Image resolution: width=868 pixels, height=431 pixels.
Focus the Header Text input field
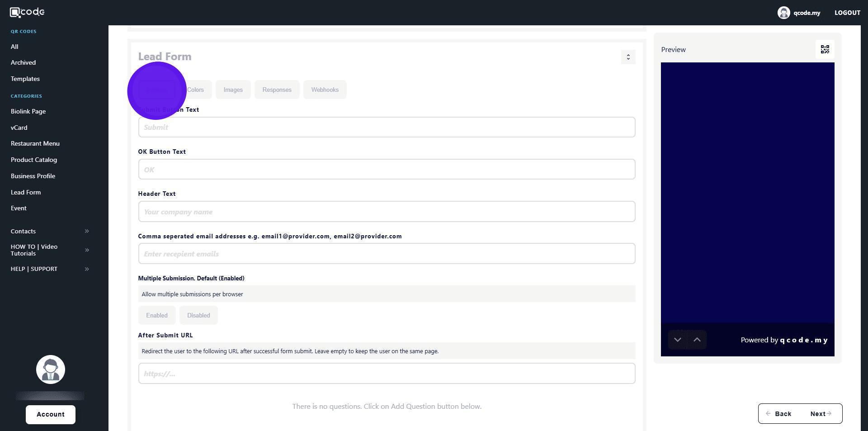click(x=387, y=212)
